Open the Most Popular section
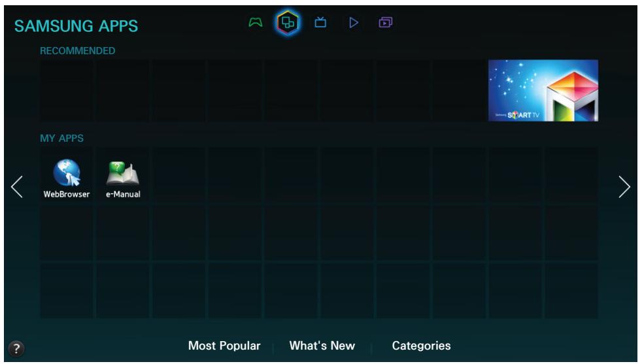The image size is (642, 364). (224, 346)
